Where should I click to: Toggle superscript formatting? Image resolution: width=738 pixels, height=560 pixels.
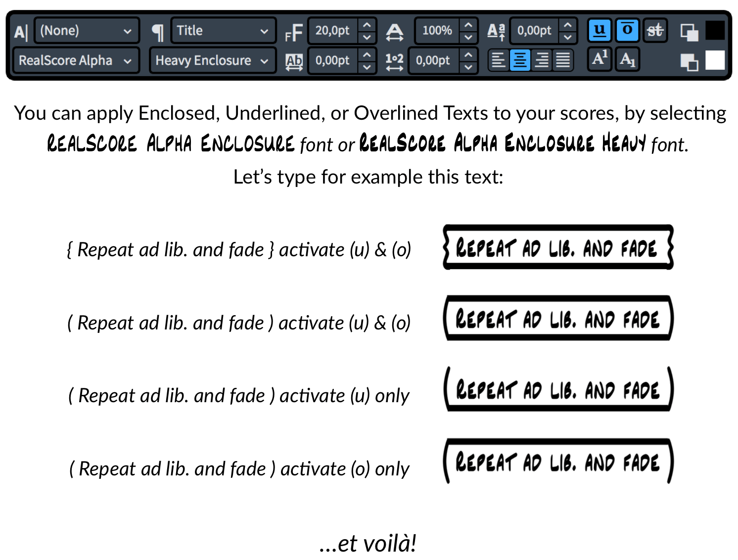(600, 59)
